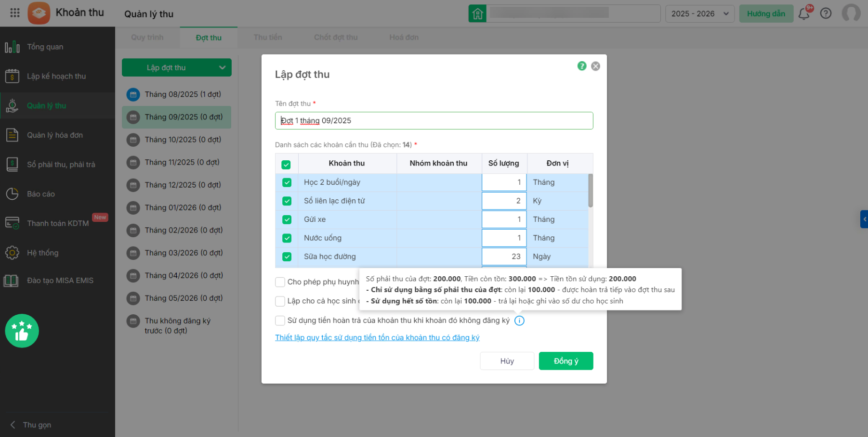
Task: Uncheck the Gửi xe row
Action: [x=287, y=219]
